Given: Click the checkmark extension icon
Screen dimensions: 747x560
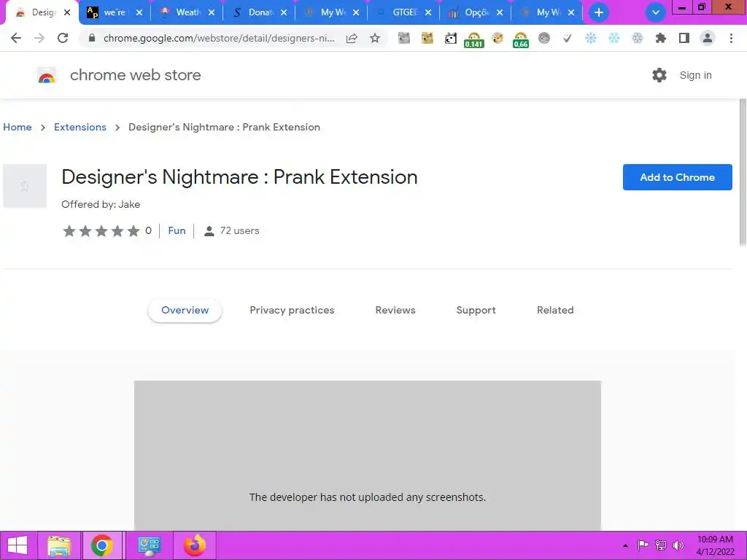Looking at the screenshot, I should [567, 38].
